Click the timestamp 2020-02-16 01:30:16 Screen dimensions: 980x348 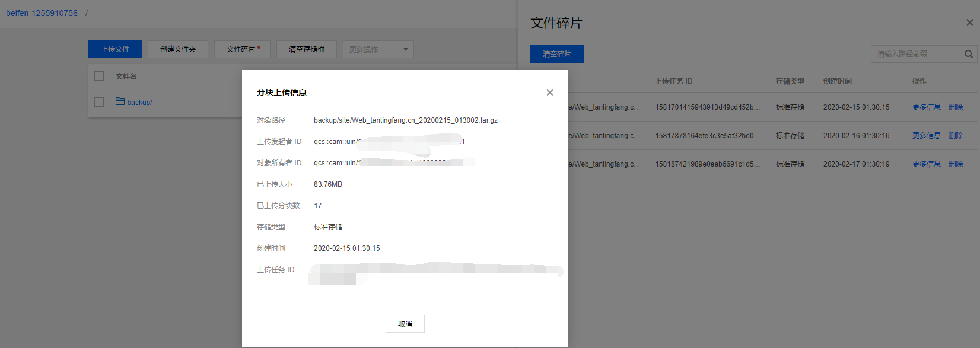click(x=857, y=136)
